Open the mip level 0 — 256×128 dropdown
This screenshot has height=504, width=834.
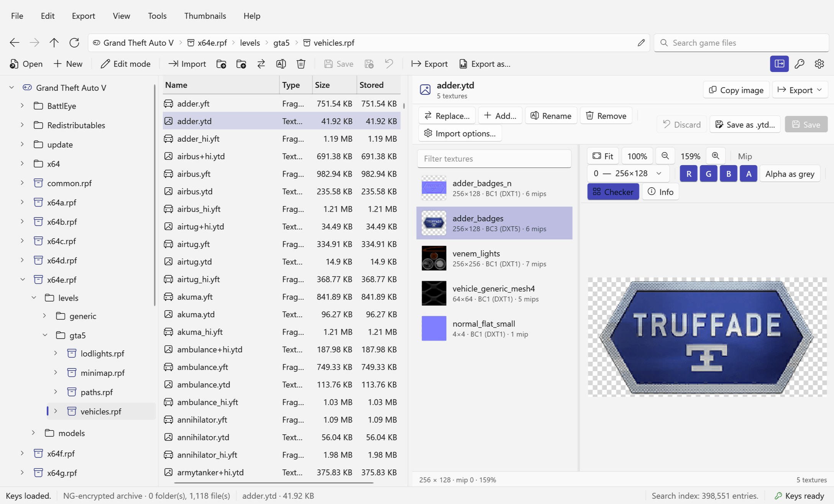tap(628, 173)
